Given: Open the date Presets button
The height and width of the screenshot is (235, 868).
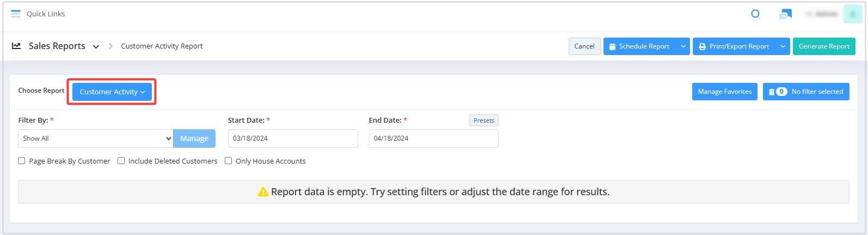Looking at the screenshot, I should (x=484, y=120).
